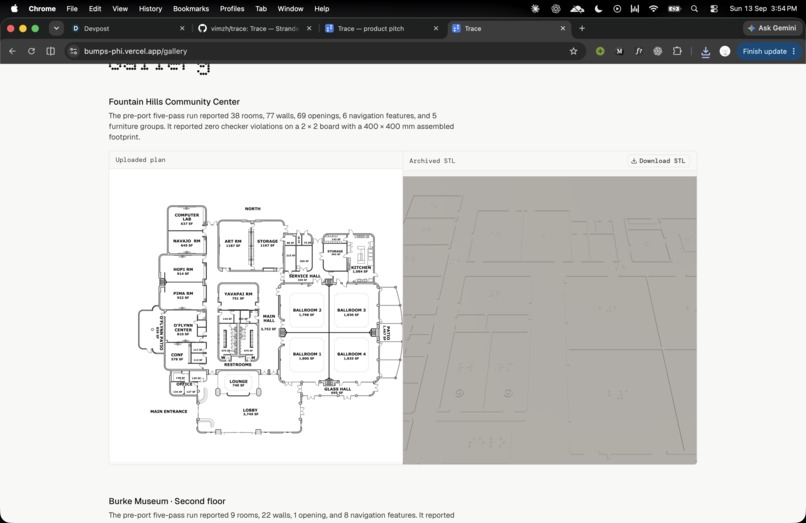Open the Extensions puzzle menu

[x=677, y=51]
